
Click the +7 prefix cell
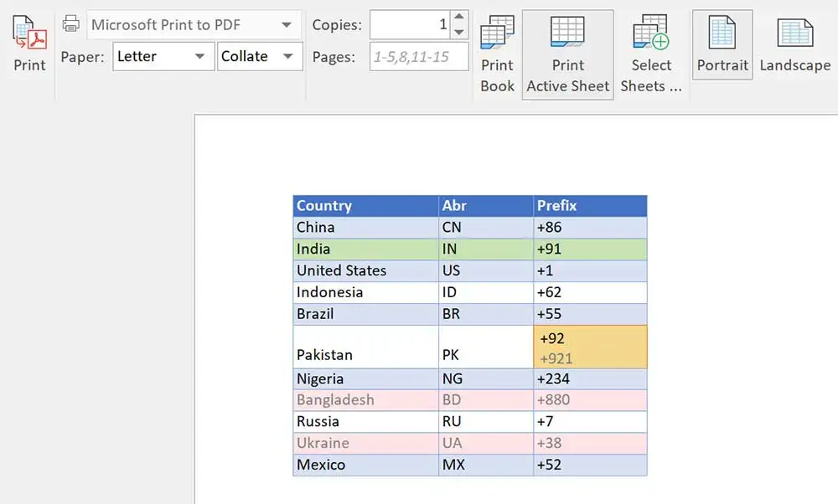point(590,422)
